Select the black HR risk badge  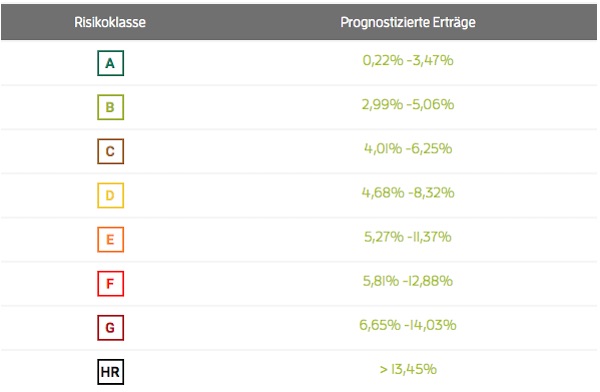click(x=110, y=372)
